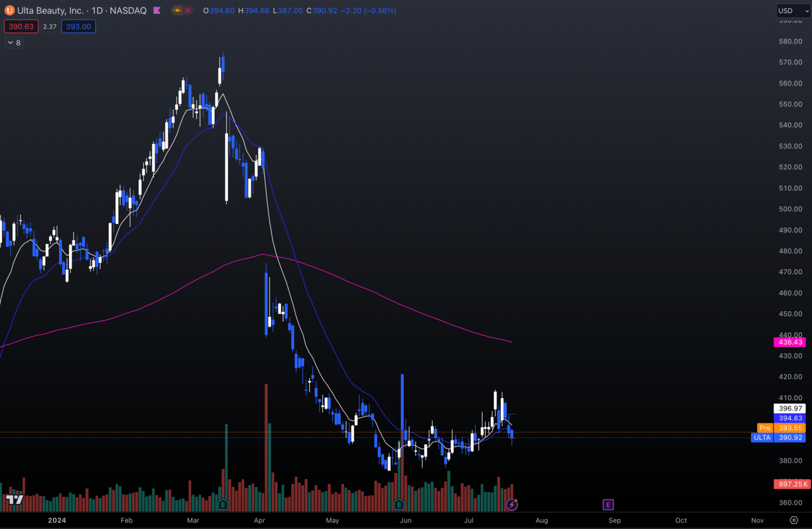Click the red 897.25K volume label

792,484
